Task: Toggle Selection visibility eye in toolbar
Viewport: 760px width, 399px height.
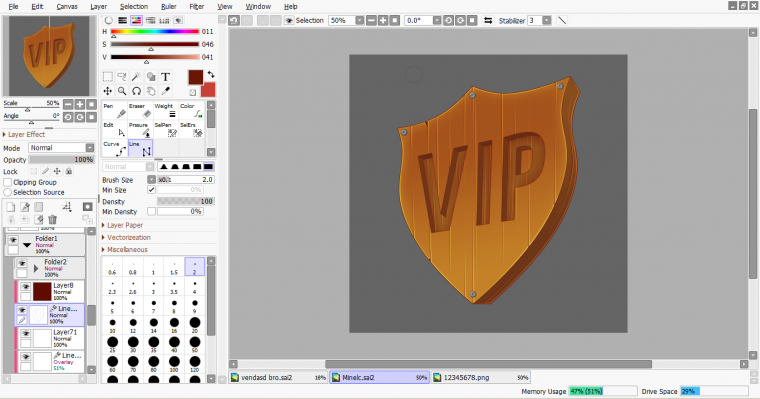Action: [x=289, y=20]
